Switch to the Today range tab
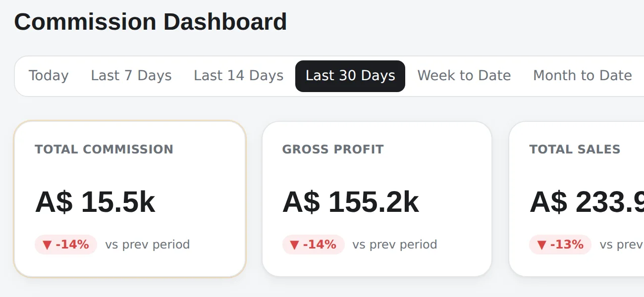This screenshot has width=644, height=297. pyautogui.click(x=49, y=76)
